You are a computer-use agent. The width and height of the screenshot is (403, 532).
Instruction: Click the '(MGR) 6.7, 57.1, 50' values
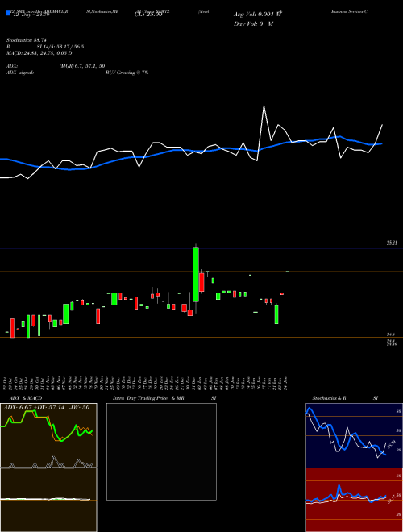point(82,66)
